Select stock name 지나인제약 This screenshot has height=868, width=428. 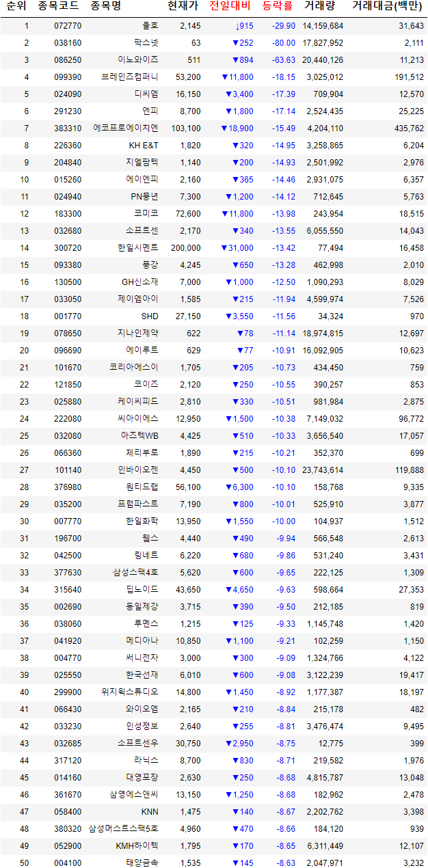(138, 334)
